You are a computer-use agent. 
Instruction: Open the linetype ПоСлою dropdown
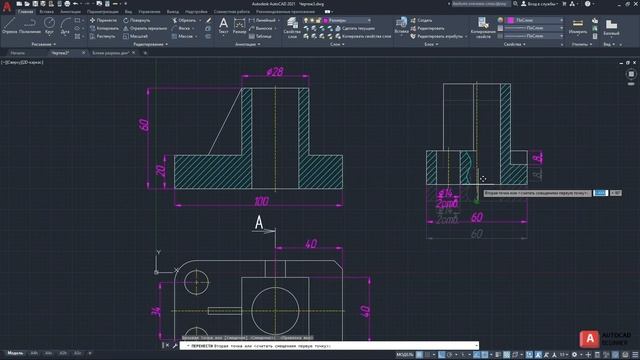(533, 36)
